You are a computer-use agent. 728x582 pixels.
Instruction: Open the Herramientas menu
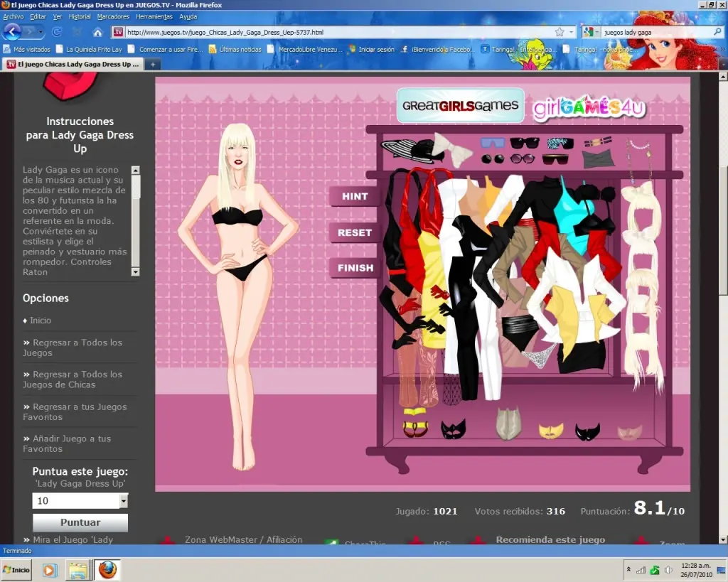click(x=154, y=17)
